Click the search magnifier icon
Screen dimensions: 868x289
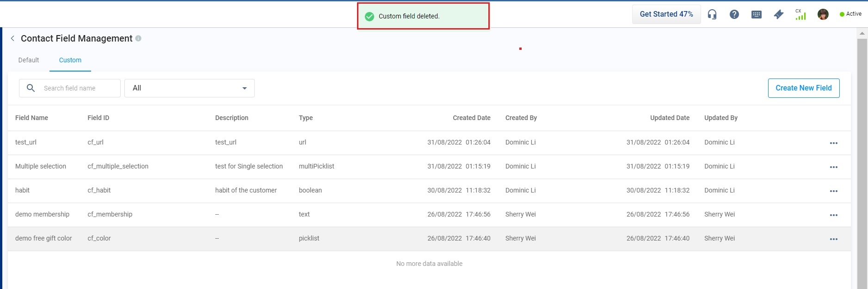point(31,88)
